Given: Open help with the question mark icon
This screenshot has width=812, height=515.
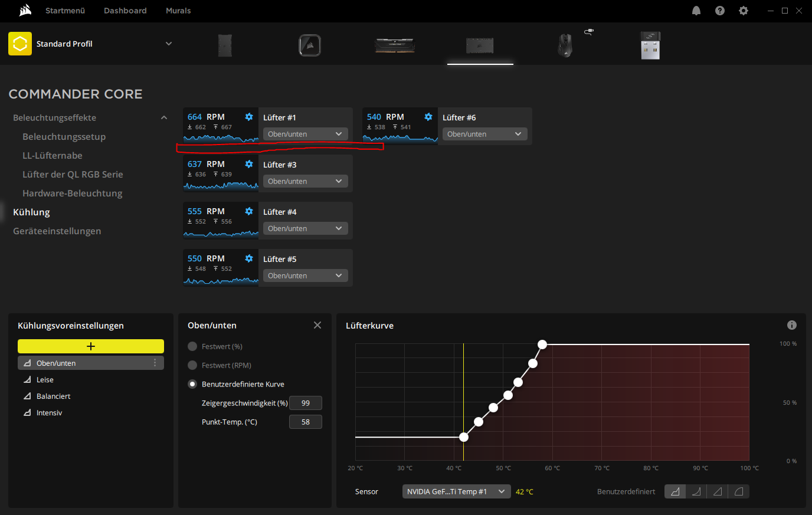Looking at the screenshot, I should tap(720, 11).
